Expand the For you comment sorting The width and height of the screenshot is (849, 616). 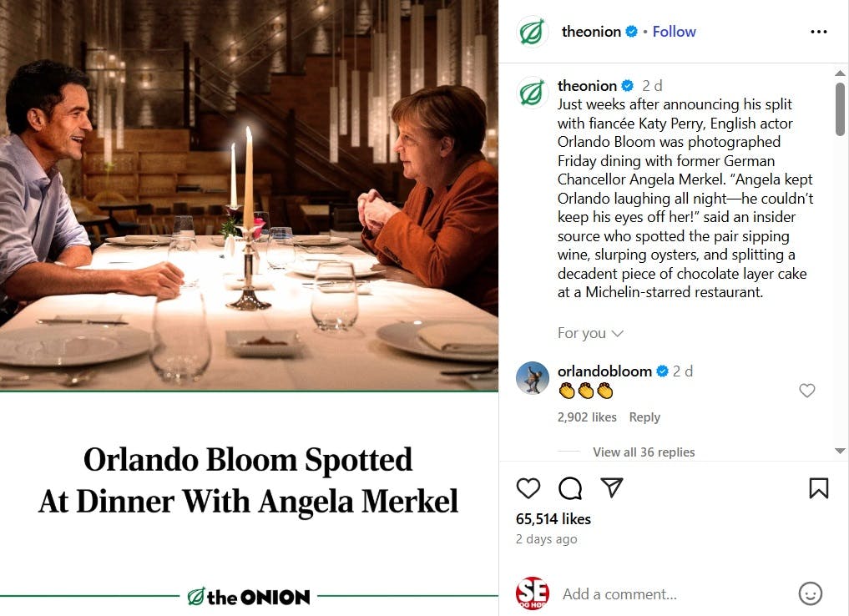pos(590,333)
